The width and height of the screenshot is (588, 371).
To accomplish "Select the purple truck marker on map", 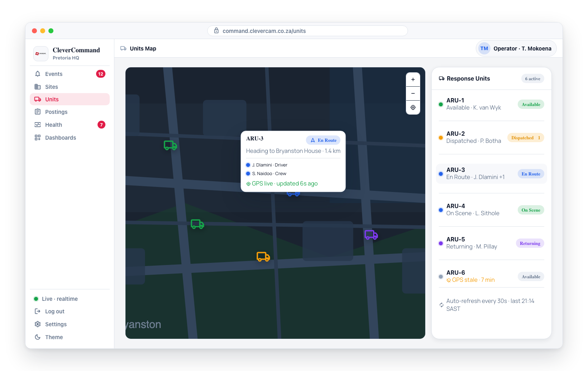I will [371, 235].
